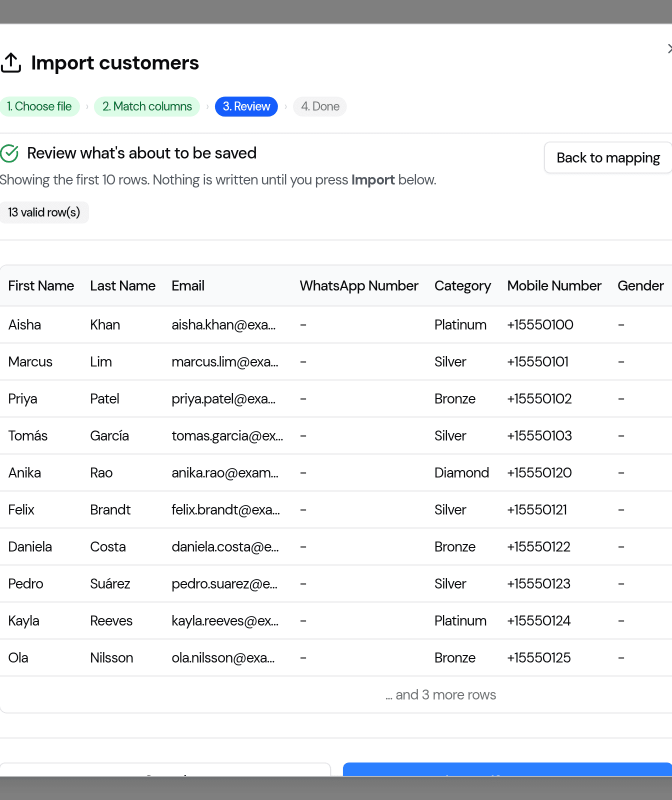Click the +15550122 mobile number
The width and height of the screenshot is (672, 800).
coord(539,547)
